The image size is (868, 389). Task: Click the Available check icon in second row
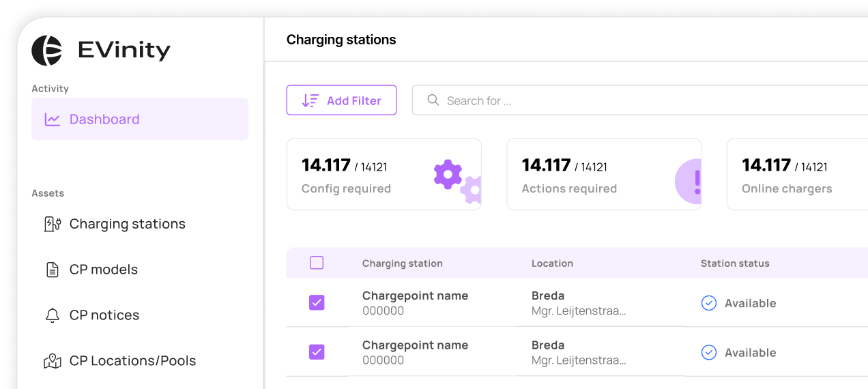pyautogui.click(x=709, y=352)
